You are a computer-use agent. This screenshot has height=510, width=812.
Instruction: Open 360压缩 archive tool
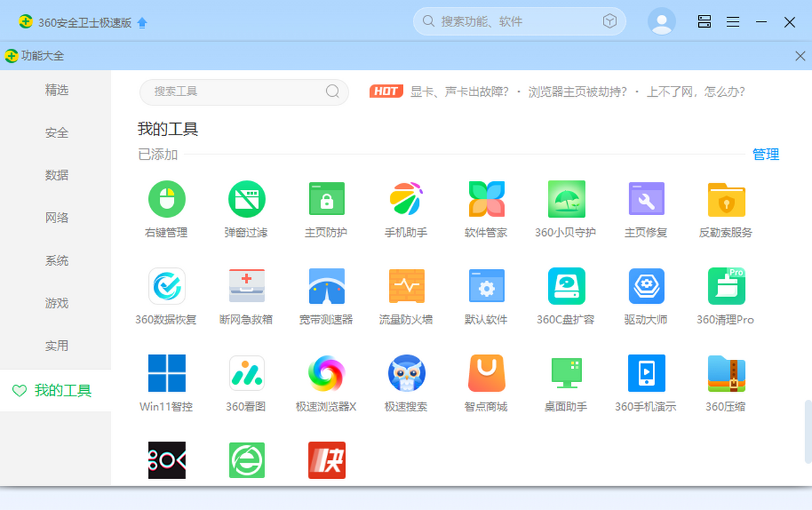pyautogui.click(x=726, y=373)
